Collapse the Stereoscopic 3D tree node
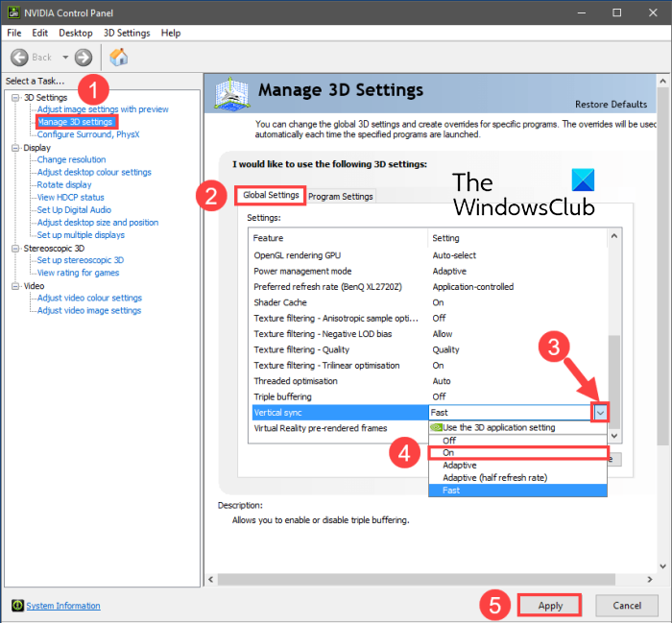Screen dimensions: 672x623 (x=15, y=249)
